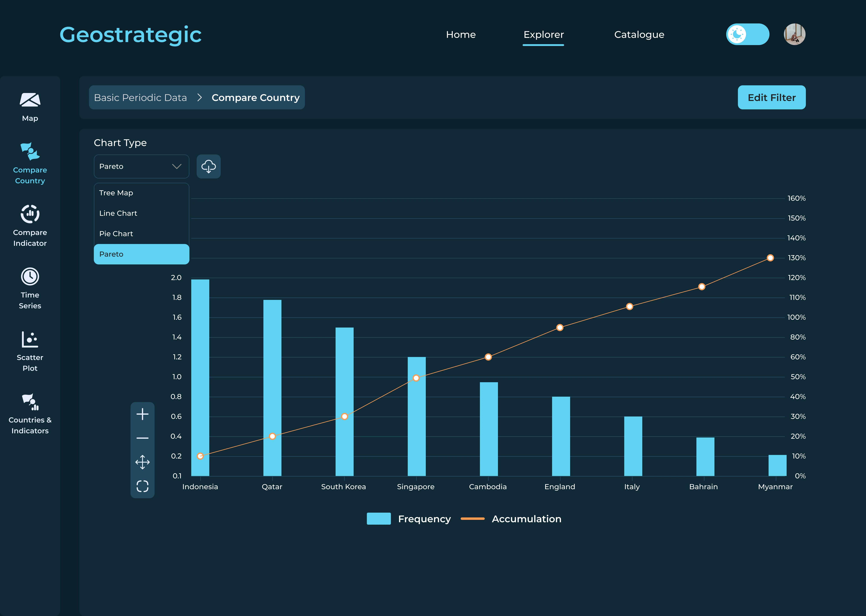Toggle dark mode switch

tap(748, 34)
